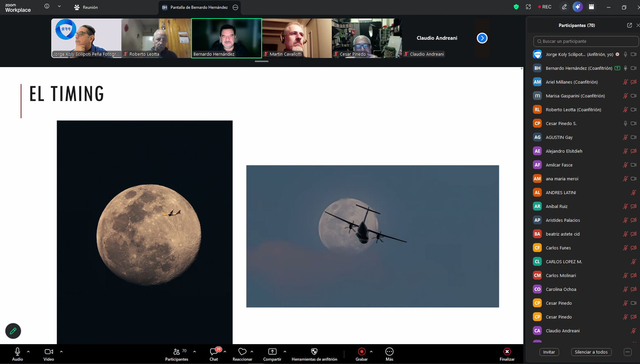This screenshot has width=640, height=364.
Task: Select Bernardo Hernández active speaker thumbnail
Action: 227,38
